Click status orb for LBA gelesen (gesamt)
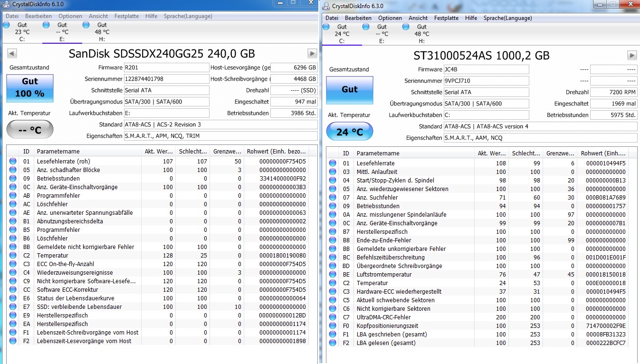 [x=333, y=343]
